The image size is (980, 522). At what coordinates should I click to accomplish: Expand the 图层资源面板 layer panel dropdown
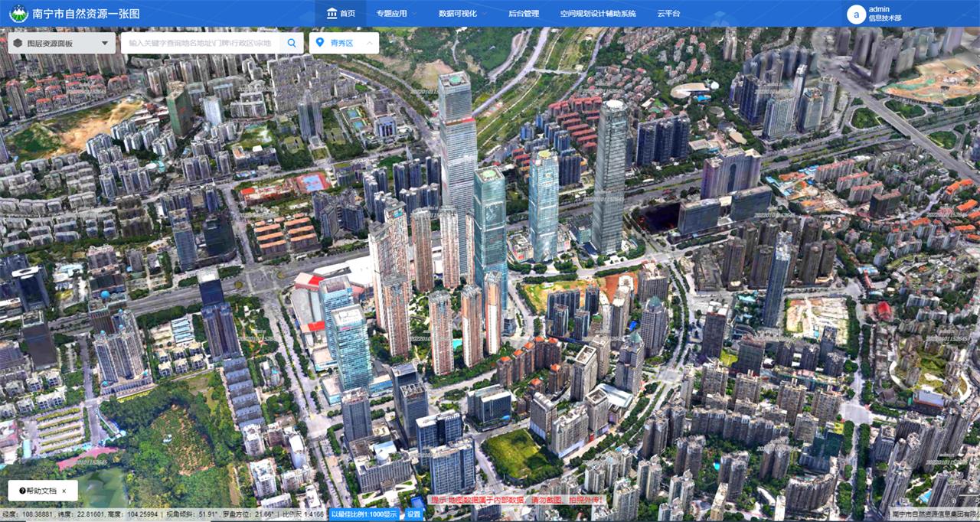[62, 43]
